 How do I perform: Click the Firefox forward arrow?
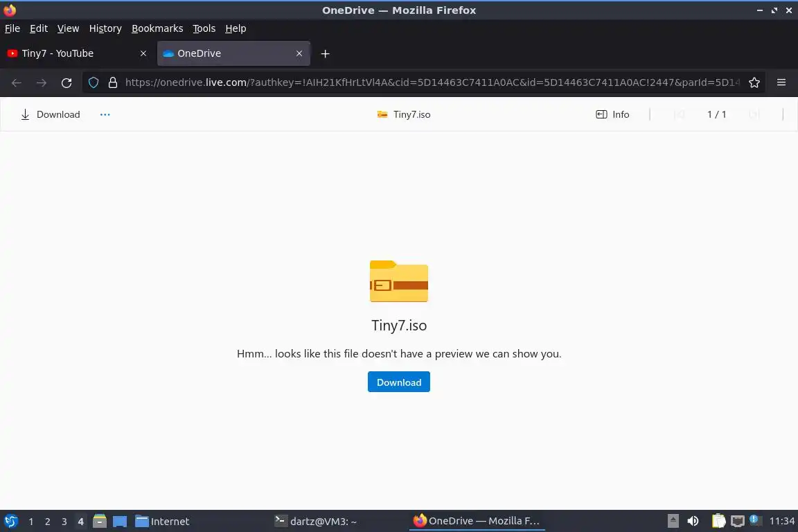click(42, 83)
